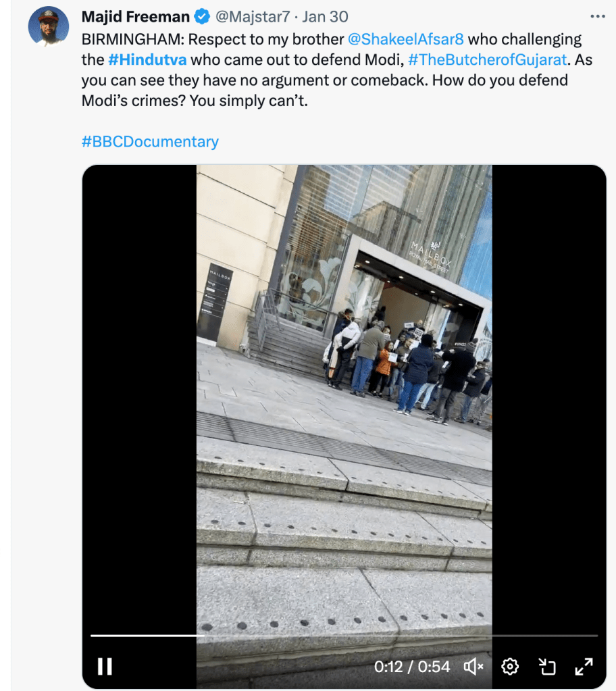Open the Majid Freeman display name
616x691 pixels.
tap(135, 17)
